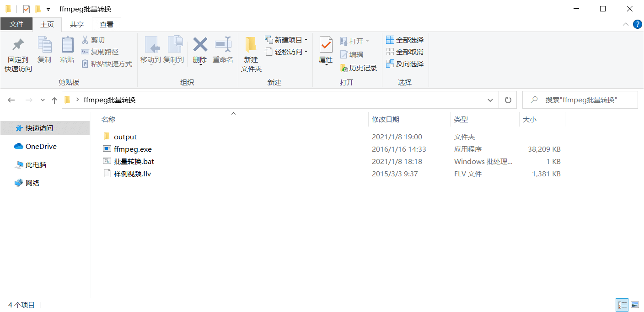Expand the 新建项目 dropdown
Viewport: 644px width, 312px height.
tap(306, 40)
